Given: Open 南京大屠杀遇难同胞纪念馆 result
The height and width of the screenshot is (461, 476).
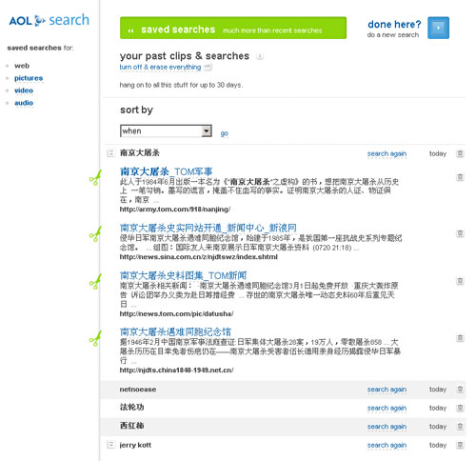Looking at the screenshot, I should pyautogui.click(x=175, y=331).
